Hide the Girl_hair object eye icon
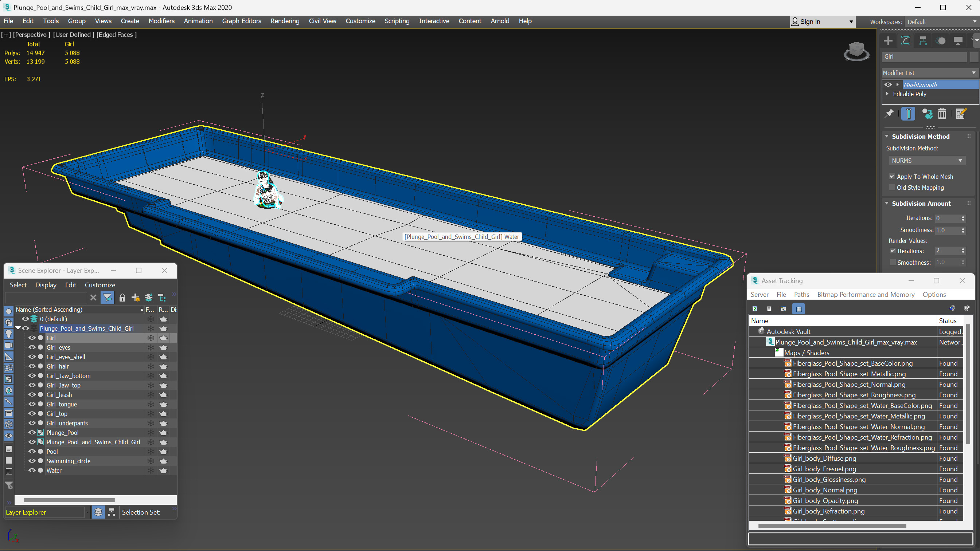The width and height of the screenshot is (980, 551). pos(32,366)
